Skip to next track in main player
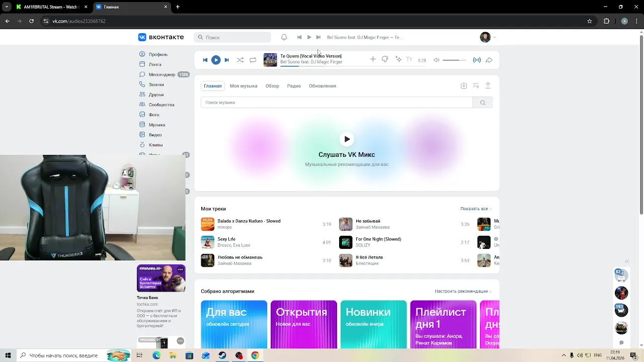 (226, 60)
